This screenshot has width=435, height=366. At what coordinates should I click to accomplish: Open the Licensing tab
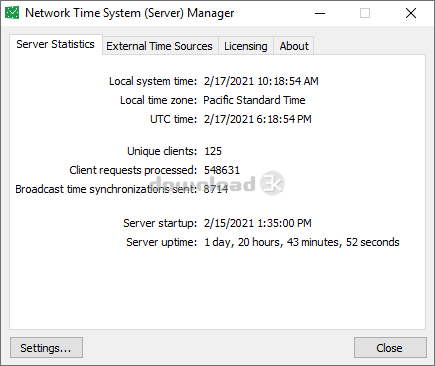(x=246, y=46)
